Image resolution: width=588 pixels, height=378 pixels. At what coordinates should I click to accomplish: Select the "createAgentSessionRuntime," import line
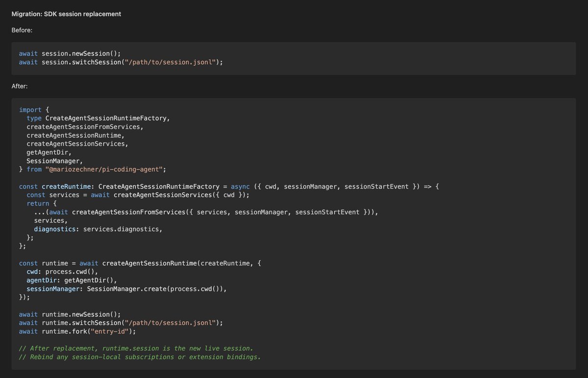pyautogui.click(x=75, y=135)
